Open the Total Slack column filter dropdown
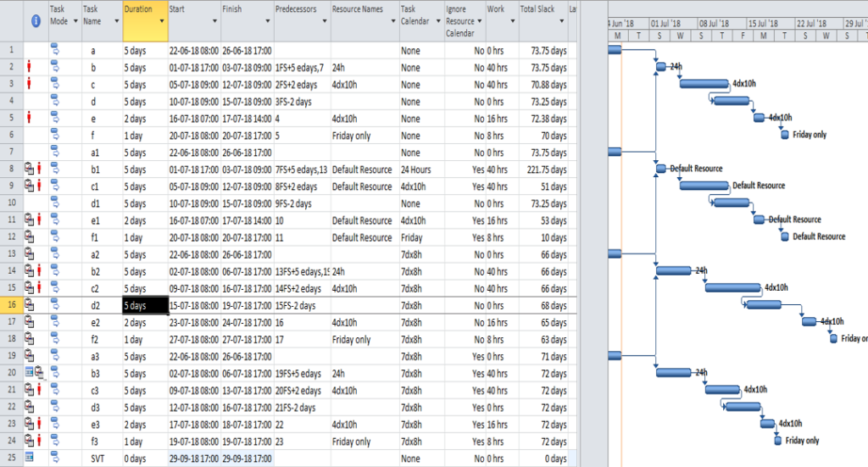868x467 pixels. pos(562,21)
